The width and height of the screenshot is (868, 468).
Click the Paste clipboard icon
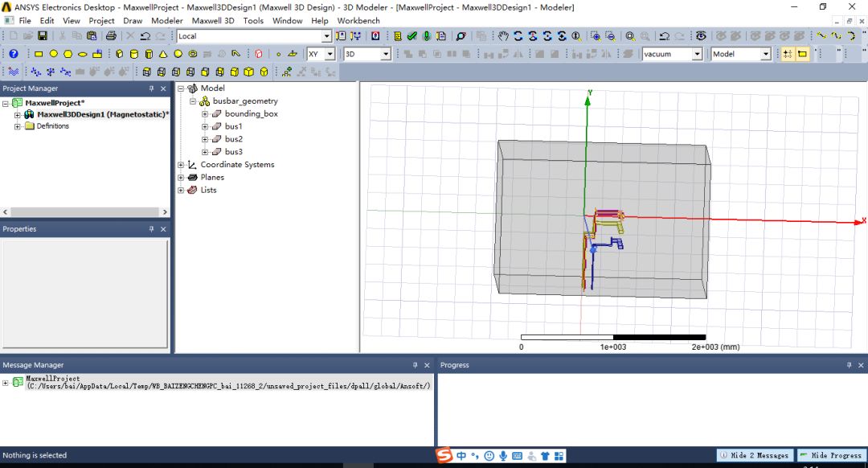coord(92,36)
